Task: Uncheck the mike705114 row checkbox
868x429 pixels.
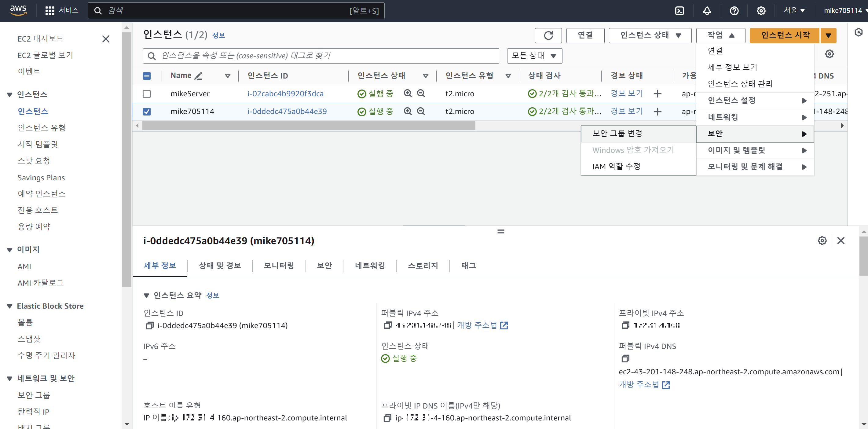Action: tap(147, 112)
